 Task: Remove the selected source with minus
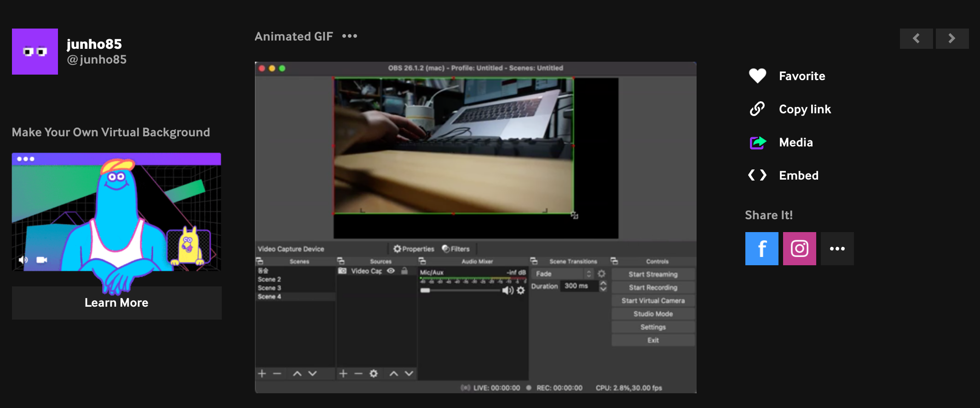pos(358,373)
